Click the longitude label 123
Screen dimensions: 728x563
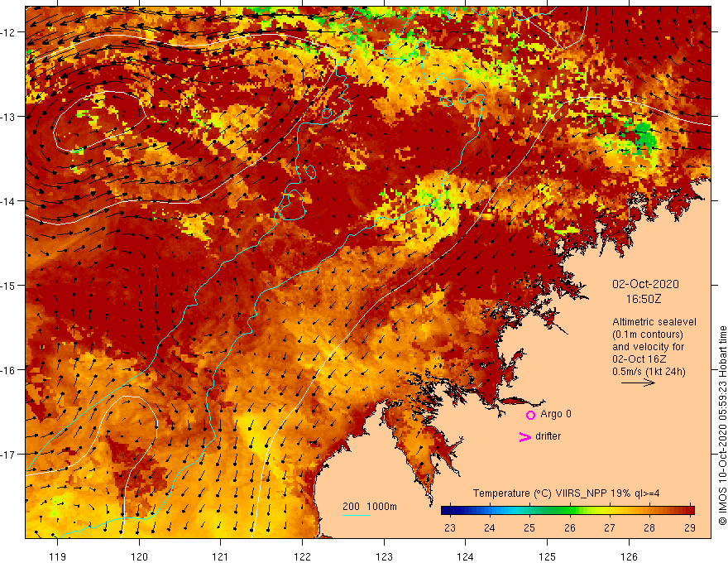point(384,556)
